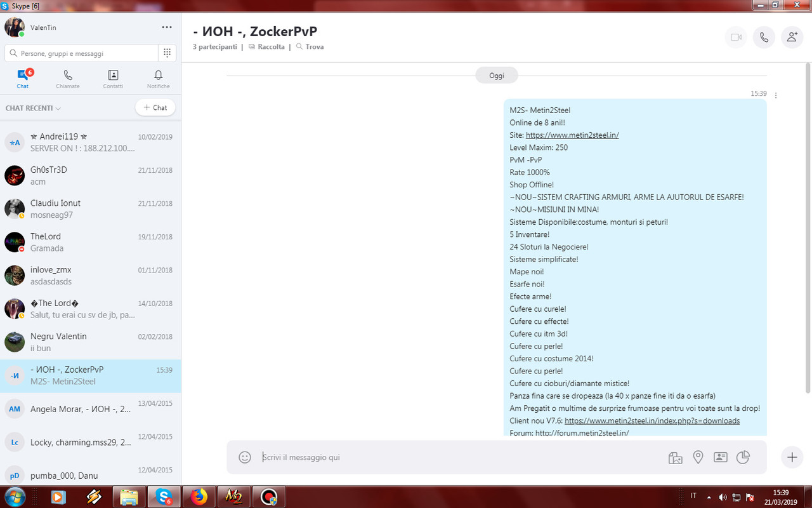Screen dimensions: 812x508
Task: Open the Angela Morar group conversation
Action: tap(90, 409)
